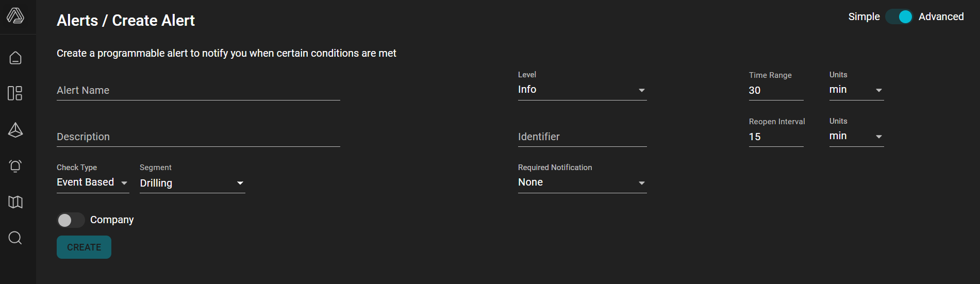Open the Dashboards layout icon
This screenshot has width=980, height=284.
coord(15,93)
